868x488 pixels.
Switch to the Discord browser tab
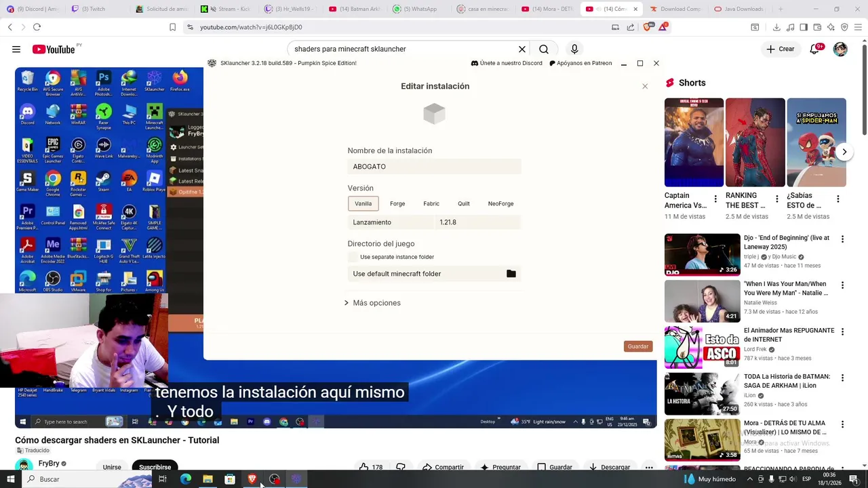33,9
